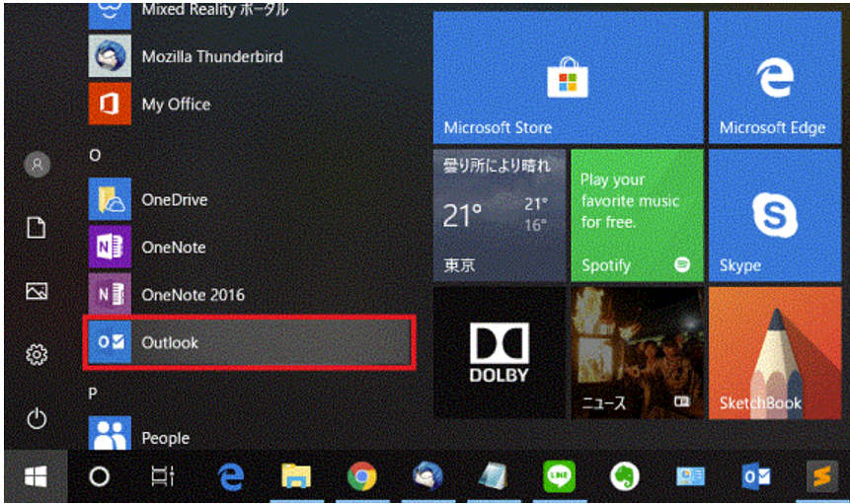Image resolution: width=850 pixels, height=504 pixels.
Task: Open the notepad app icon on the taskbar
Action: [x=494, y=477]
